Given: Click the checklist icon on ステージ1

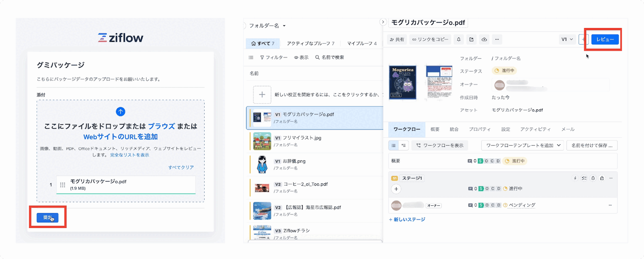Looking at the screenshot, I should point(584,178).
